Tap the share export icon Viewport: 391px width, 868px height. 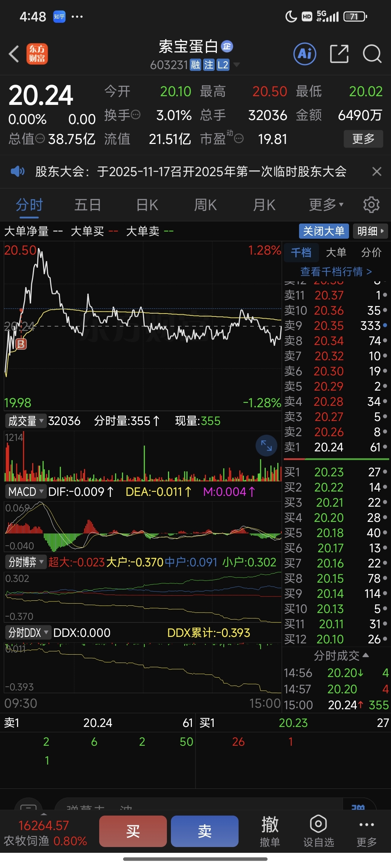click(339, 54)
